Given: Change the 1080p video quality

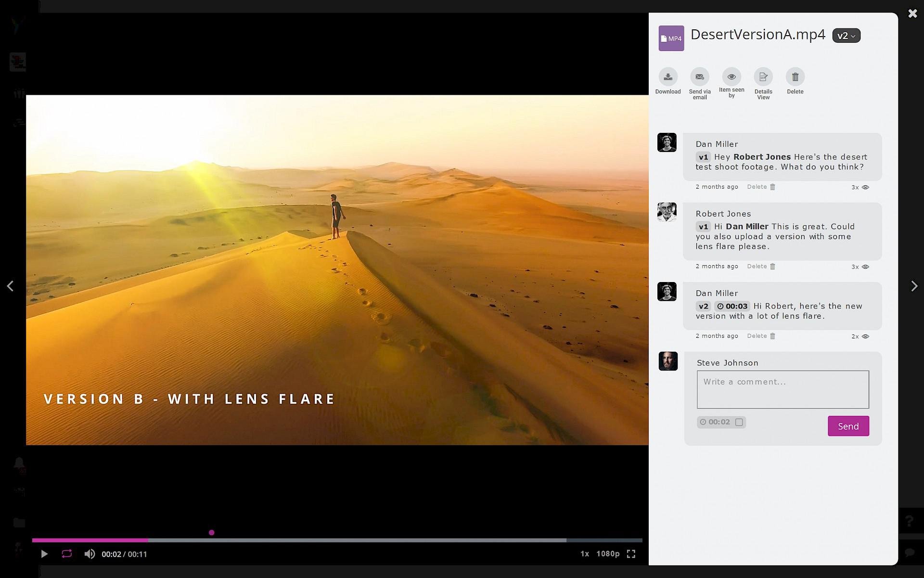Looking at the screenshot, I should coord(607,554).
